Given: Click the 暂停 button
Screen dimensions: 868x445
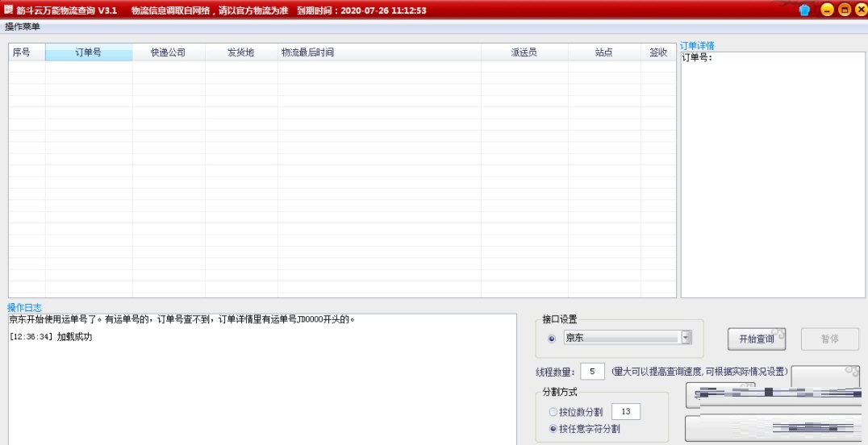Looking at the screenshot, I should (829, 339).
